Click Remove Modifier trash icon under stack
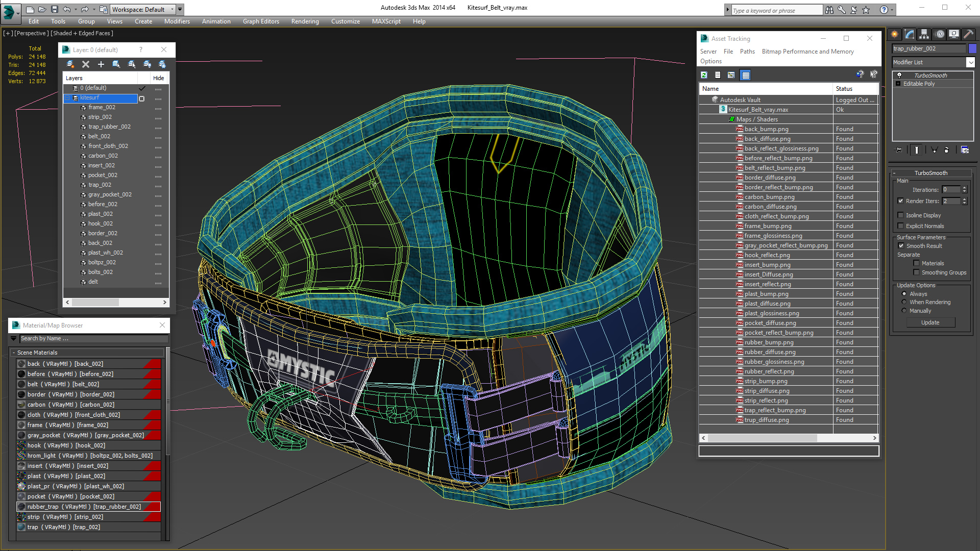The height and width of the screenshot is (551, 980). (947, 150)
